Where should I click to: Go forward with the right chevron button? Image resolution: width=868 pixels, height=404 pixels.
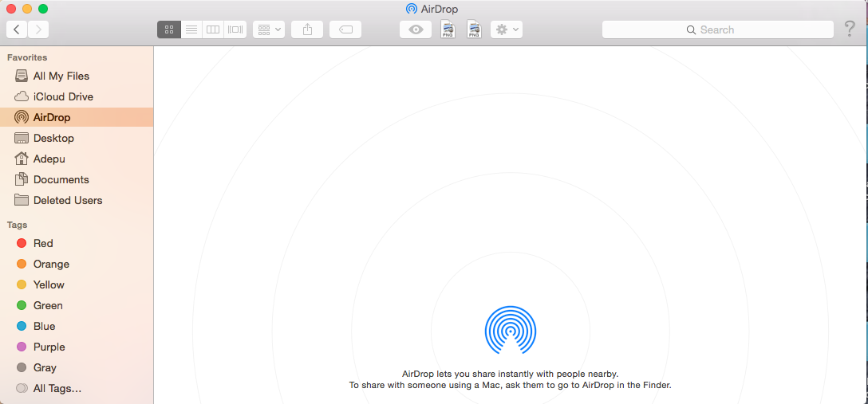[38, 29]
